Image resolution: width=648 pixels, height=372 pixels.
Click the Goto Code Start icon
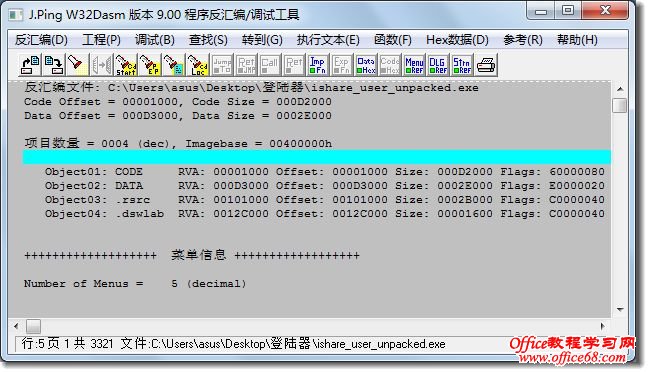point(126,65)
